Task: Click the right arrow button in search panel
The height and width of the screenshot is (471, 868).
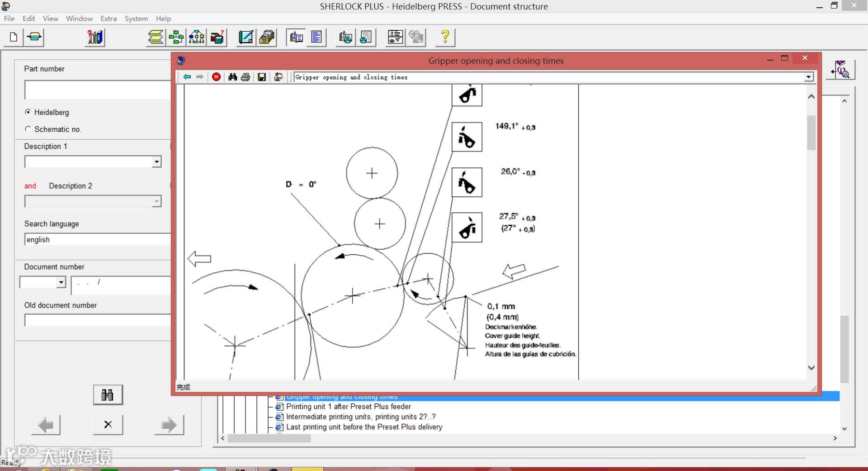Action: pyautogui.click(x=169, y=425)
